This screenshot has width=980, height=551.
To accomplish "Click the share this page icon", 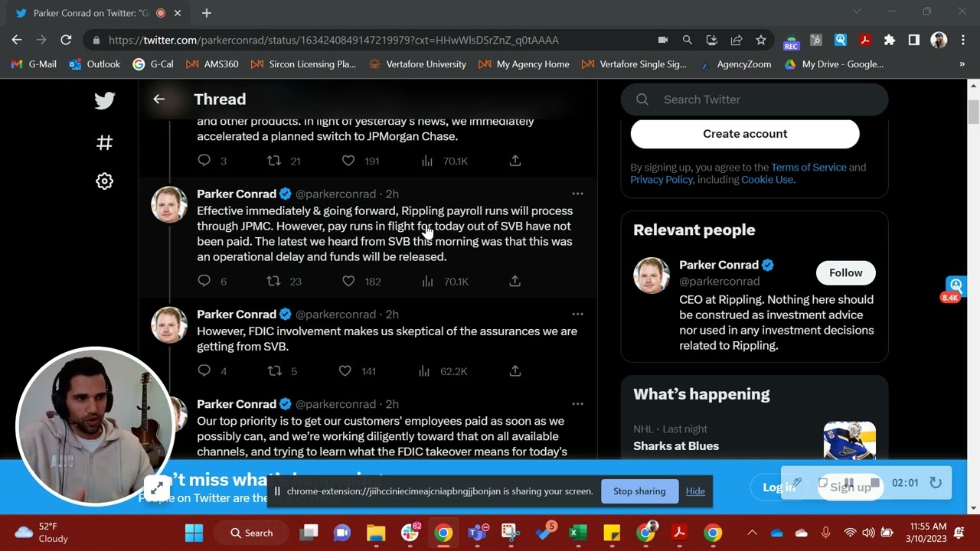I will 736,40.
